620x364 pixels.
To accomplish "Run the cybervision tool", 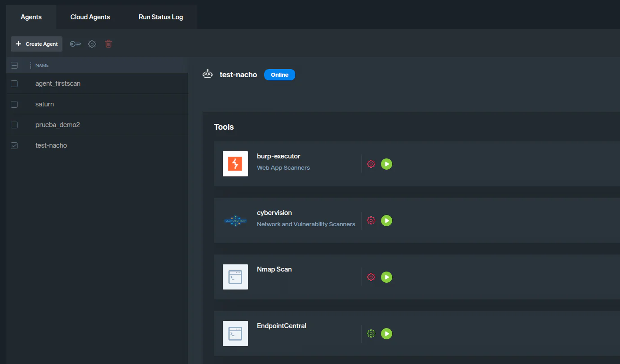I will coord(386,221).
